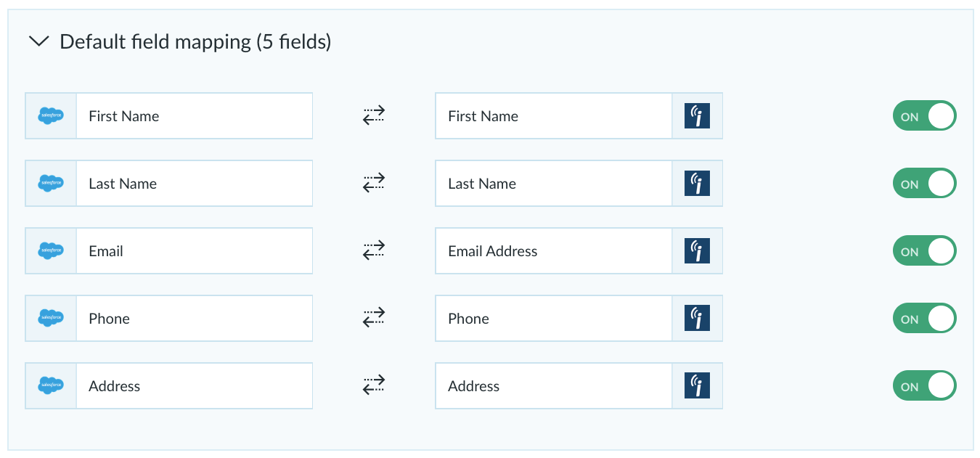This screenshot has width=980, height=458.
Task: Open the Salesforce Last Name field selector
Action: click(x=195, y=184)
